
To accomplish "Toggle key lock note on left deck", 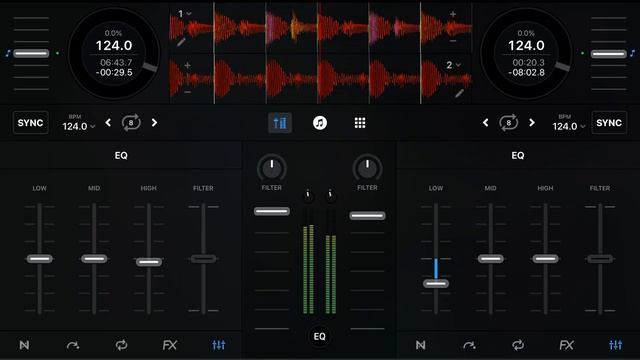I will click(7, 53).
